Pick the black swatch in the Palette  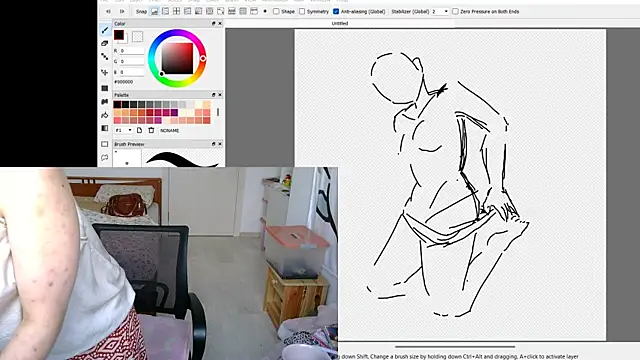(x=117, y=104)
